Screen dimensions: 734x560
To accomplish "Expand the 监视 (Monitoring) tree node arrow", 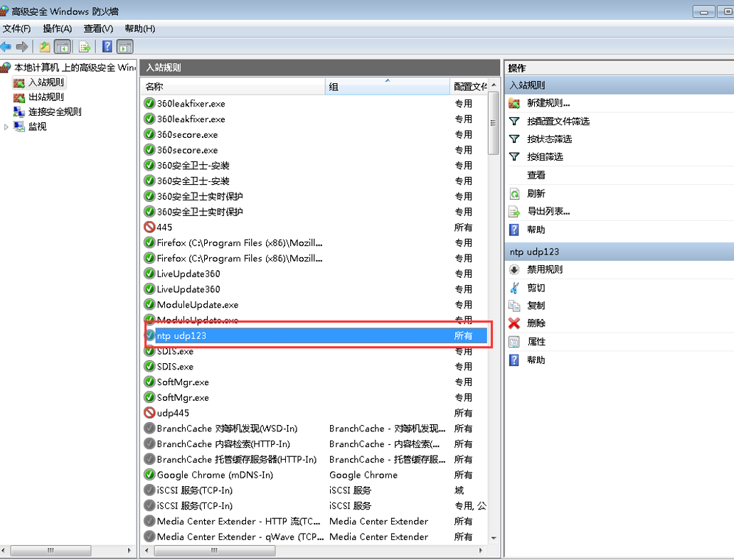I will tap(7, 126).
